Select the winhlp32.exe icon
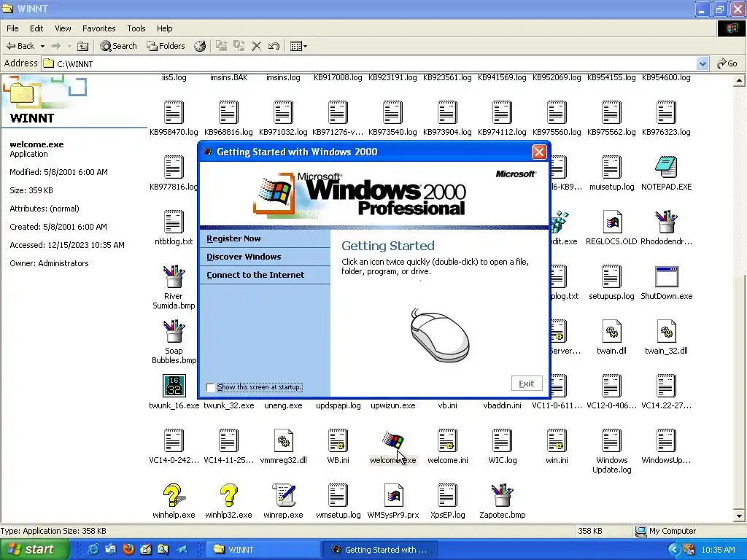Image resolution: width=747 pixels, height=560 pixels. [x=228, y=495]
